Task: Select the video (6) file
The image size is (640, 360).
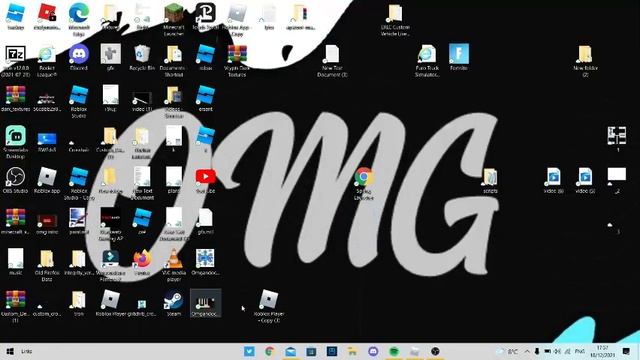Action: pos(553,180)
